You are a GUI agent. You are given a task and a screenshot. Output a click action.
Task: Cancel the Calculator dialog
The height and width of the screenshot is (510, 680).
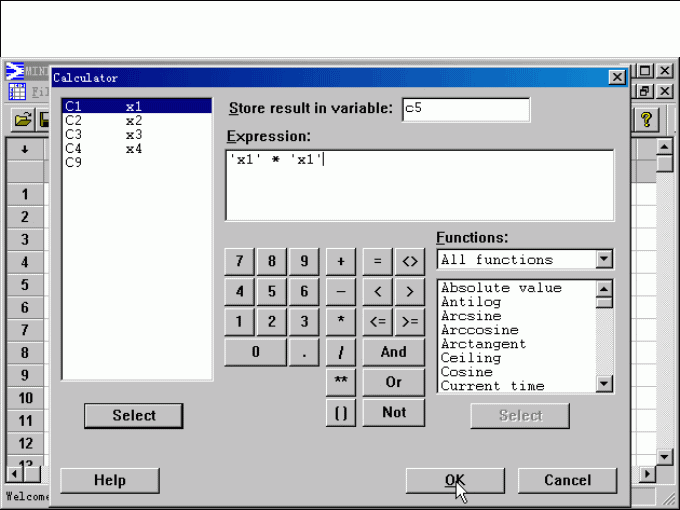pos(567,480)
